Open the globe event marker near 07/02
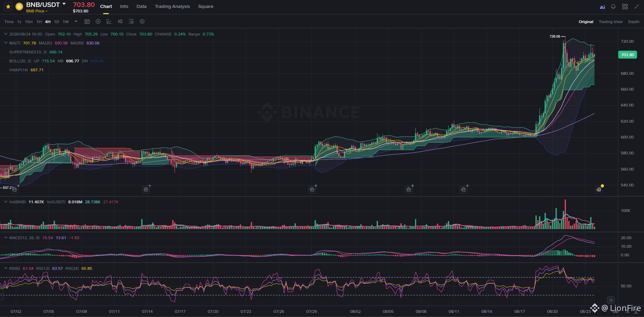Screen dimensions: 644x317 pyautogui.click(x=15, y=189)
